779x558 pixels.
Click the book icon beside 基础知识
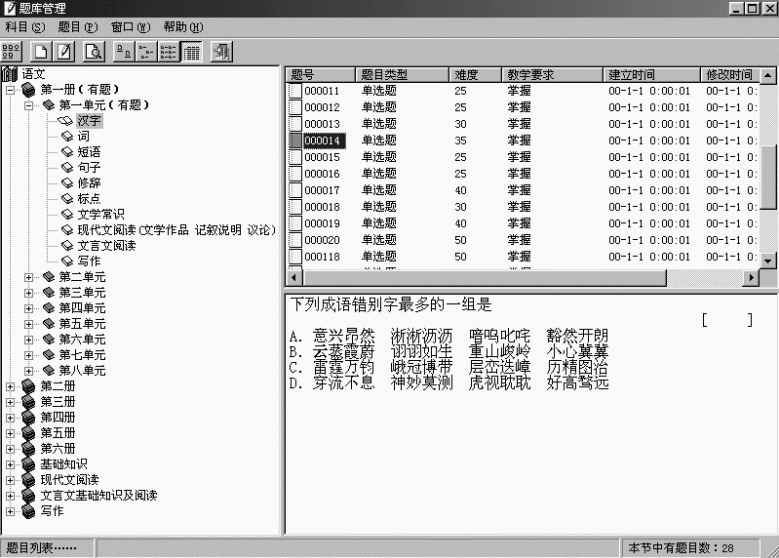tap(29, 464)
